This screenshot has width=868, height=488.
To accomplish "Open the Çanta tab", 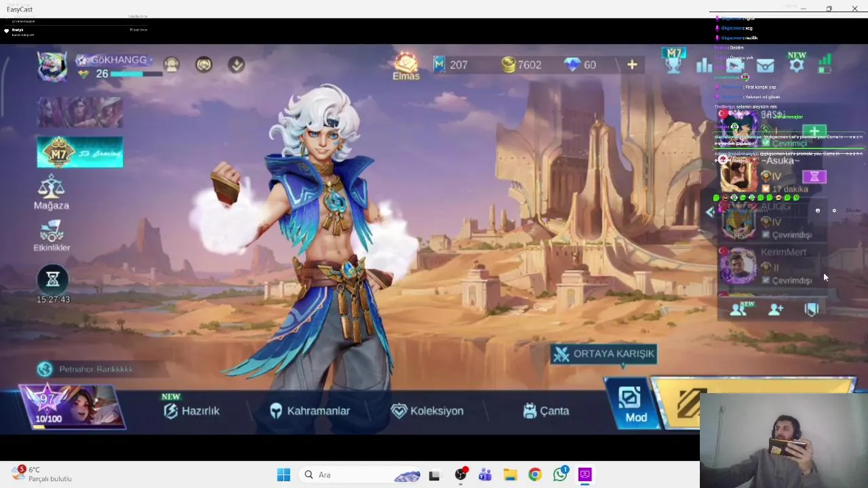I will [546, 411].
